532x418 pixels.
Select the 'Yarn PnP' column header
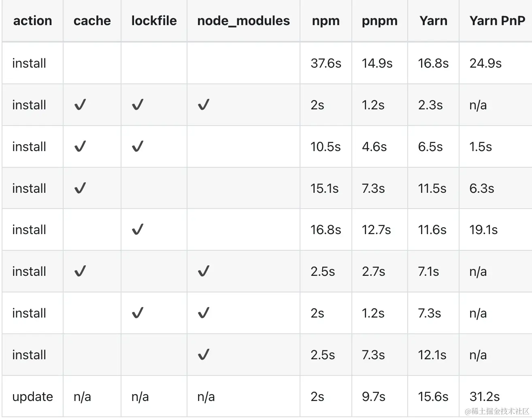click(497, 21)
